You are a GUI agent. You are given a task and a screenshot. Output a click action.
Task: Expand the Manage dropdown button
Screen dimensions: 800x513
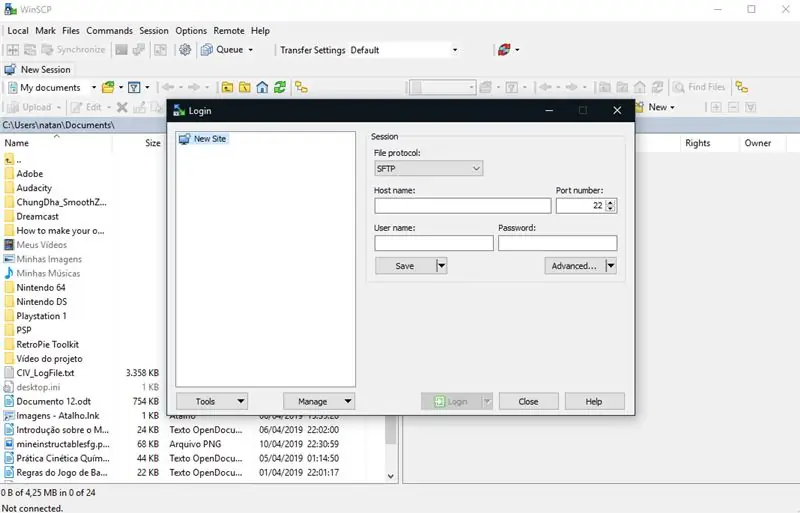(x=319, y=401)
